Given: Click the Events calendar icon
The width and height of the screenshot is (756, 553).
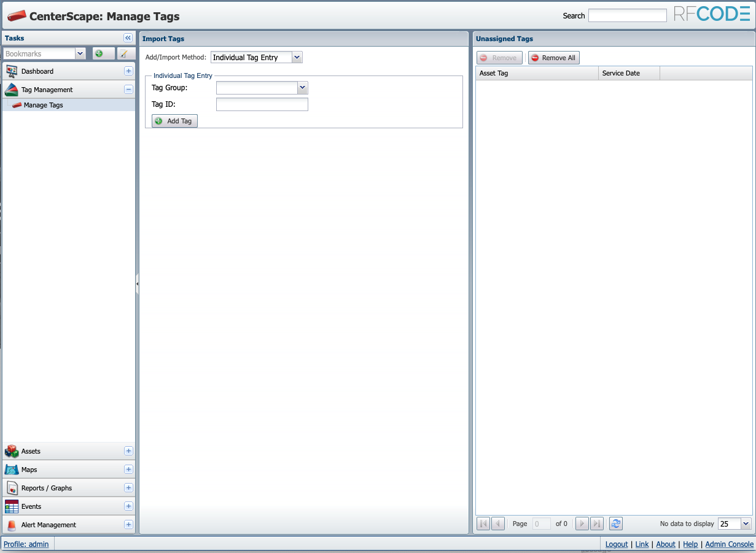Looking at the screenshot, I should pyautogui.click(x=12, y=506).
